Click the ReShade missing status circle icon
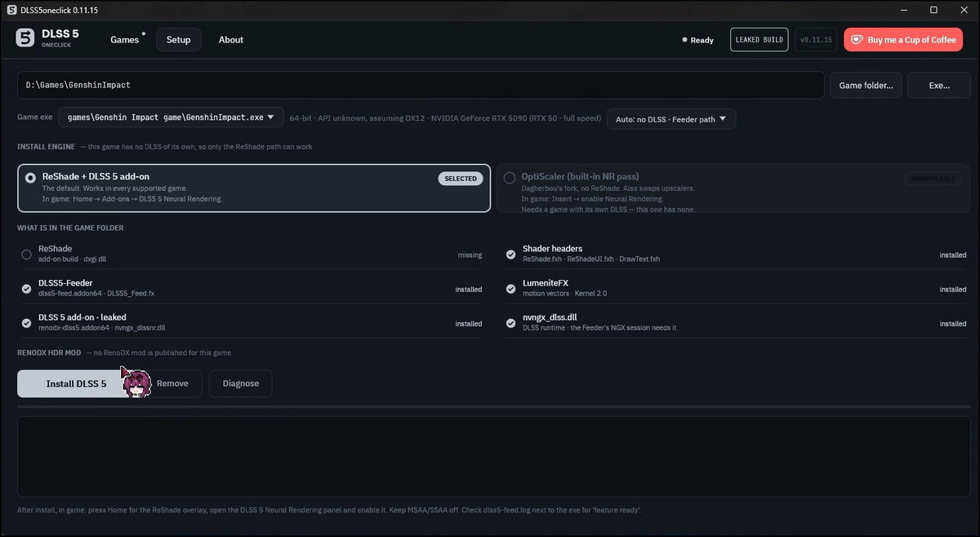980x537 pixels. click(x=27, y=255)
